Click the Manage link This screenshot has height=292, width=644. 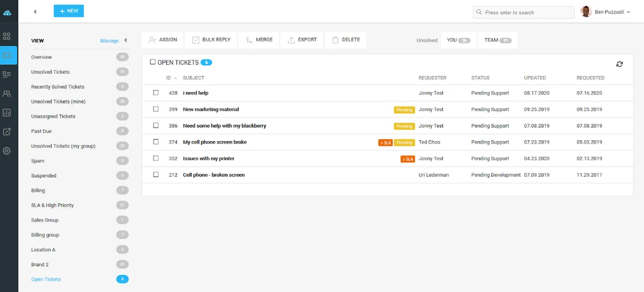coord(109,41)
